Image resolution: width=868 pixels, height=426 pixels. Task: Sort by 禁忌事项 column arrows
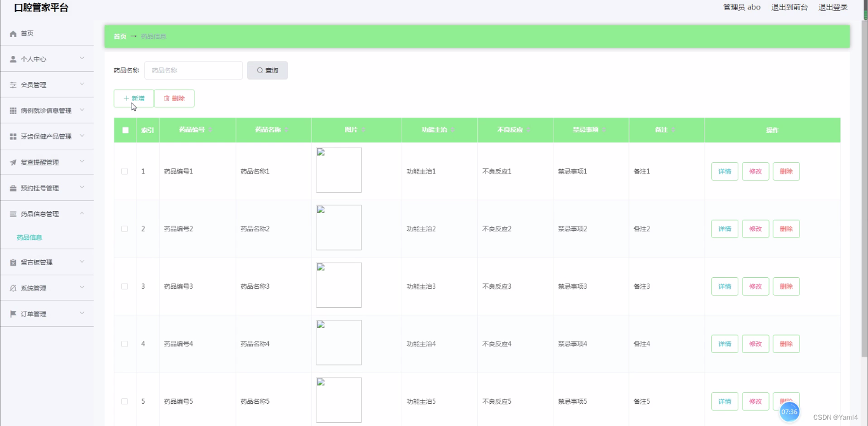click(x=604, y=130)
